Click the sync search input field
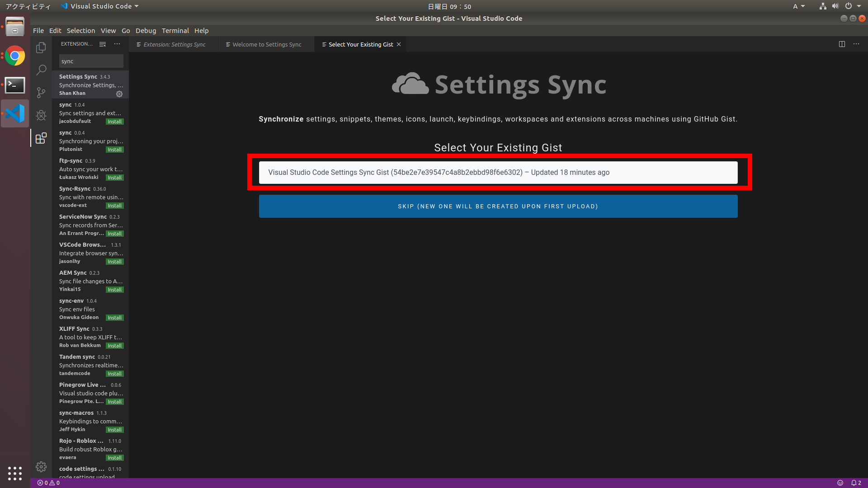 (x=91, y=61)
